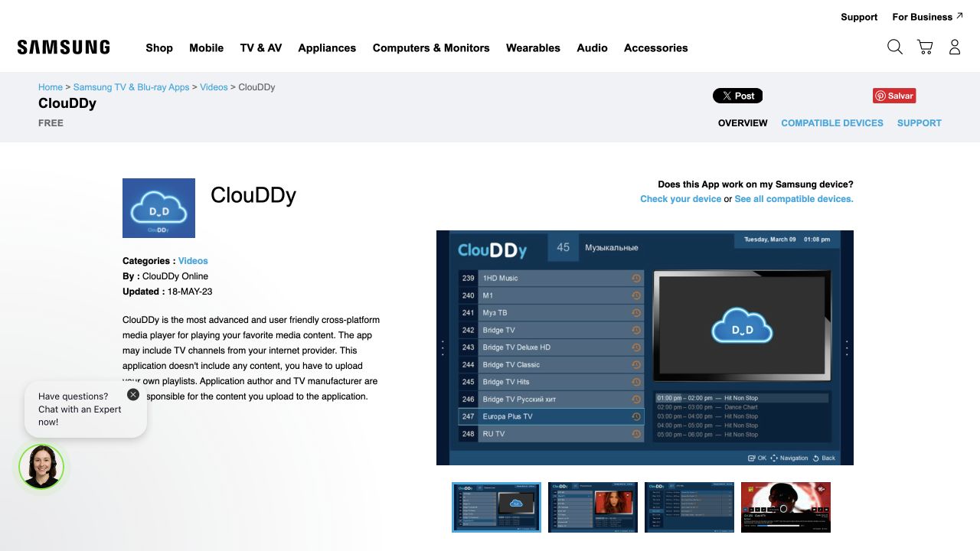Open chat with the expert avatar

click(x=41, y=467)
